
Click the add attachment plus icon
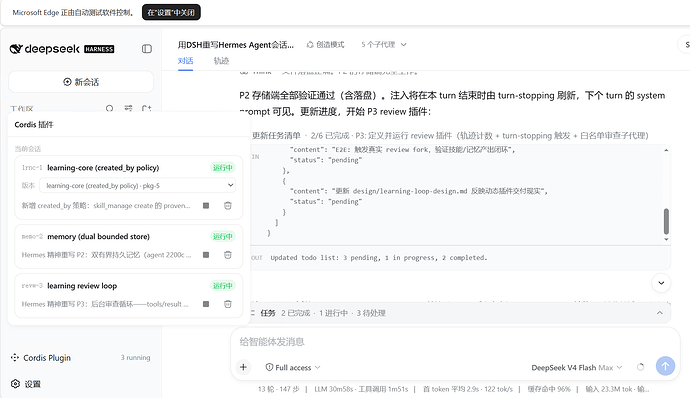(x=243, y=367)
